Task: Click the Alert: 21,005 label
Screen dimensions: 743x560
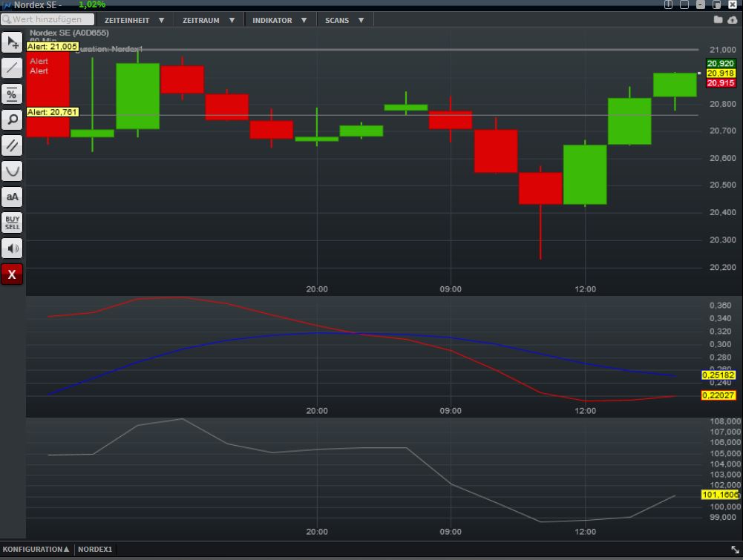Action: coord(50,45)
